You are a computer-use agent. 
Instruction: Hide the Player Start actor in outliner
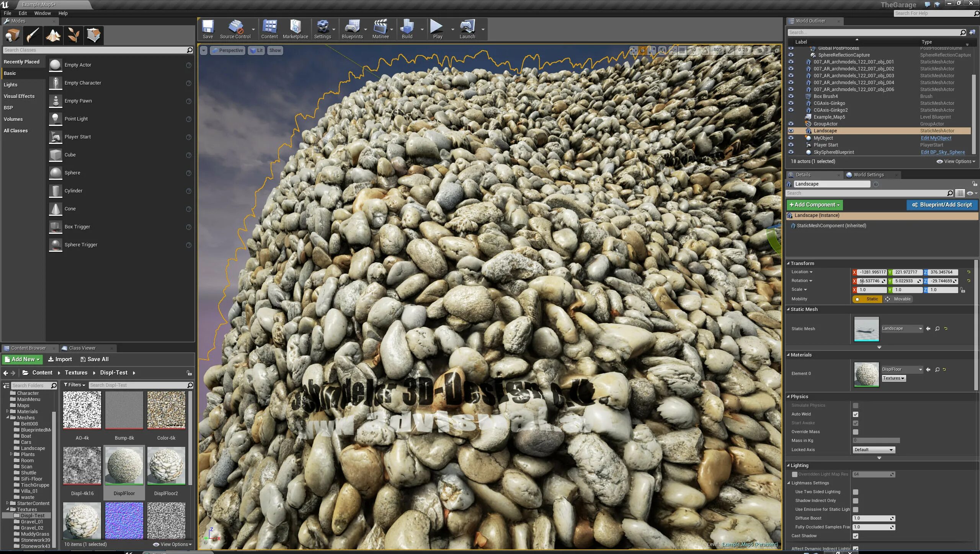pyautogui.click(x=791, y=145)
